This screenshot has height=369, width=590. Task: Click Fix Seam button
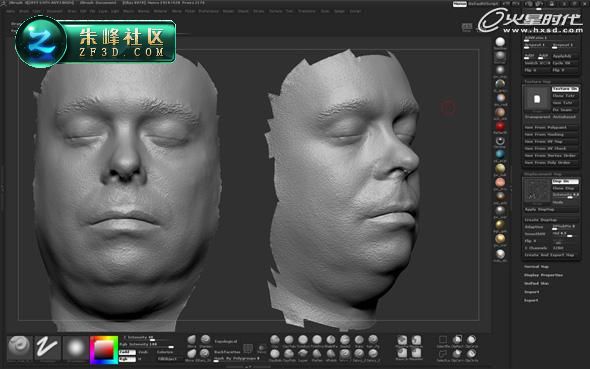(x=565, y=110)
